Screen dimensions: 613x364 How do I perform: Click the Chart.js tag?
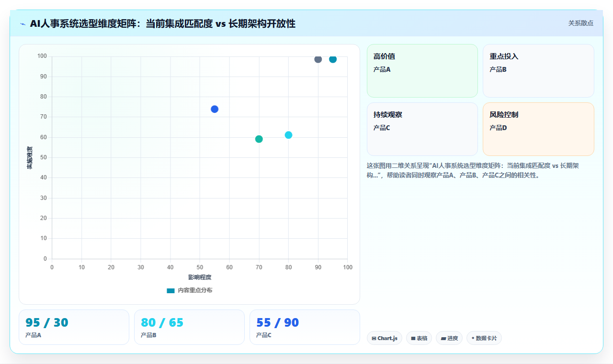point(385,338)
